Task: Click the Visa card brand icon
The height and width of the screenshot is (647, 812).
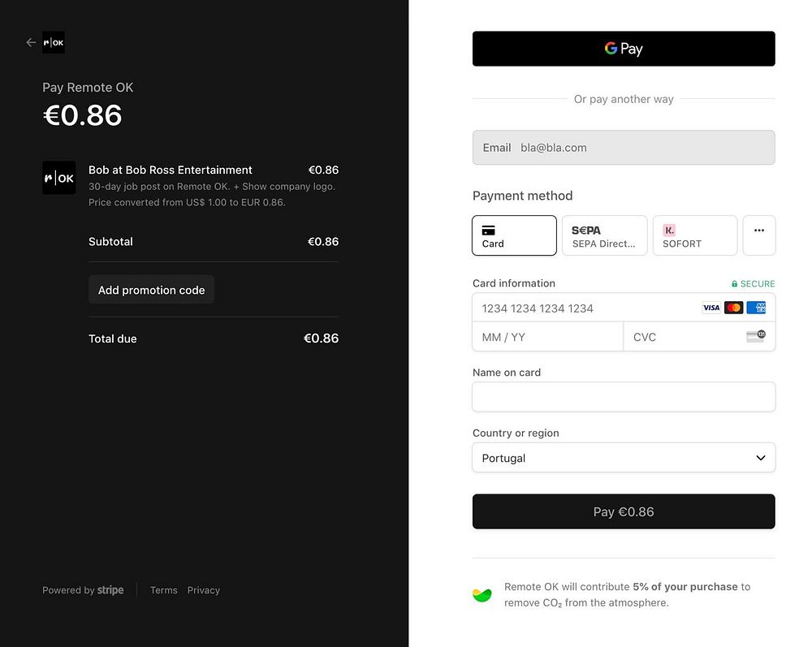Action: pos(711,308)
